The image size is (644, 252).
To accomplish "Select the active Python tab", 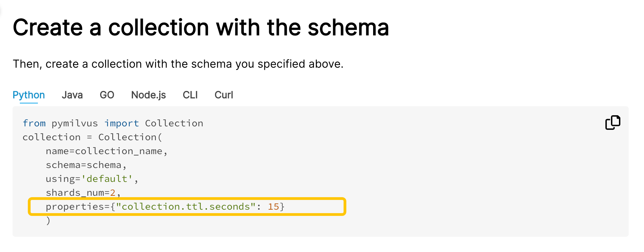I will tap(29, 95).
